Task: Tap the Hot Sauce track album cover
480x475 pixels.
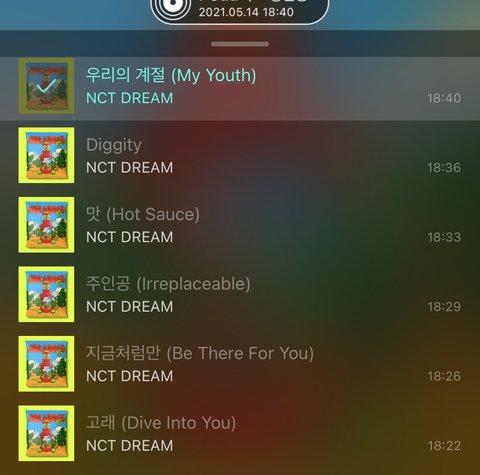Action: pyautogui.click(x=46, y=225)
